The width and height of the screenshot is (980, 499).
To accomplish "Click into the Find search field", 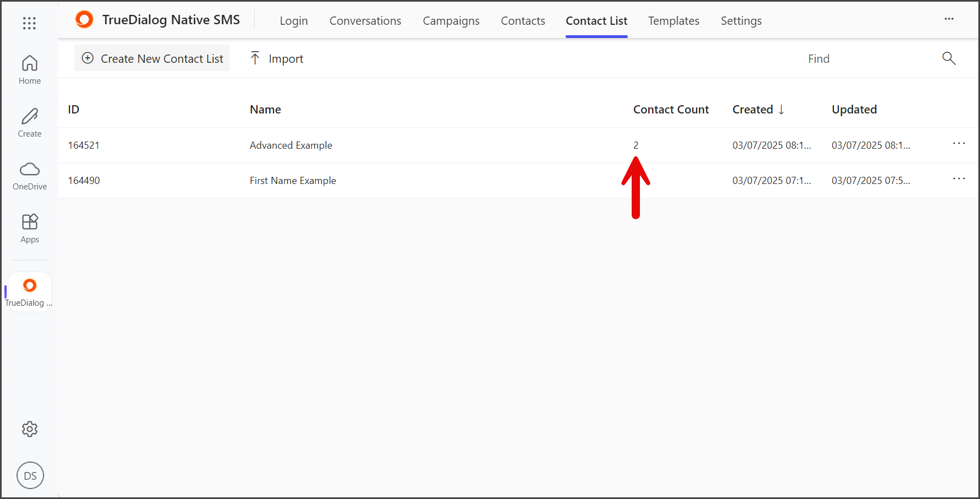I will 870,58.
